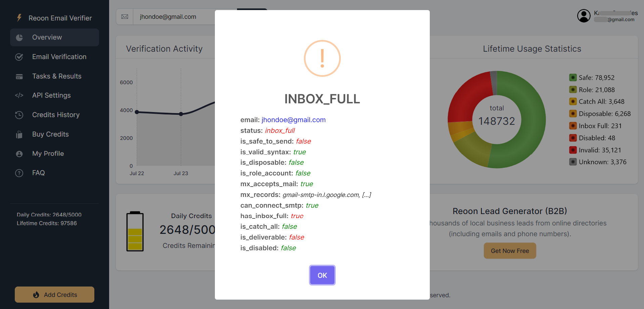Open the user avatar at top right
The image size is (644, 309).
click(x=584, y=16)
